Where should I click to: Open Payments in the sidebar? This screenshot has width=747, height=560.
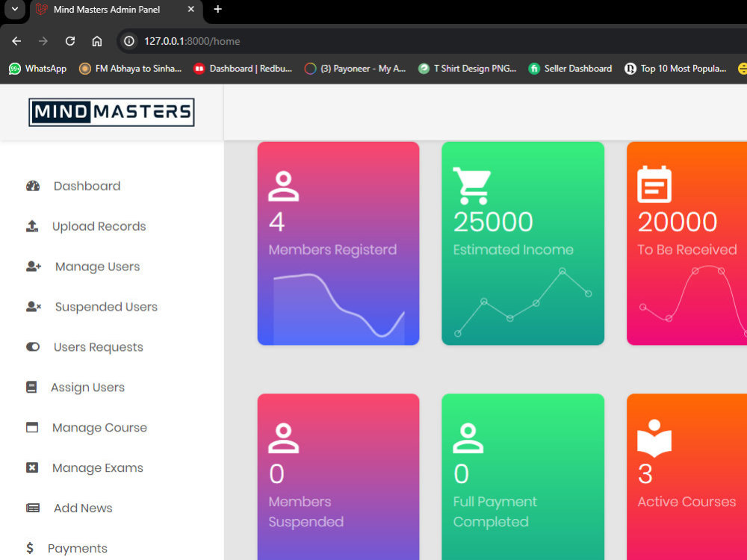pyautogui.click(x=78, y=549)
